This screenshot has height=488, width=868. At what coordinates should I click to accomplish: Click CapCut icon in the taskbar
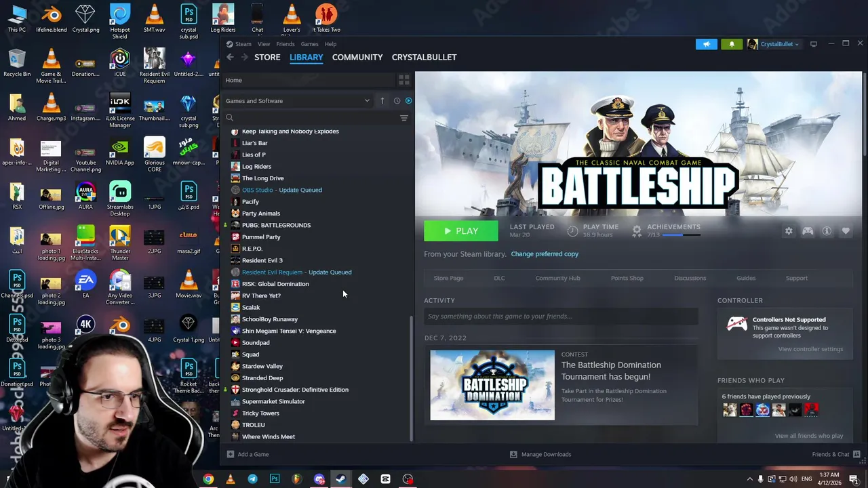pyautogui.click(x=385, y=479)
